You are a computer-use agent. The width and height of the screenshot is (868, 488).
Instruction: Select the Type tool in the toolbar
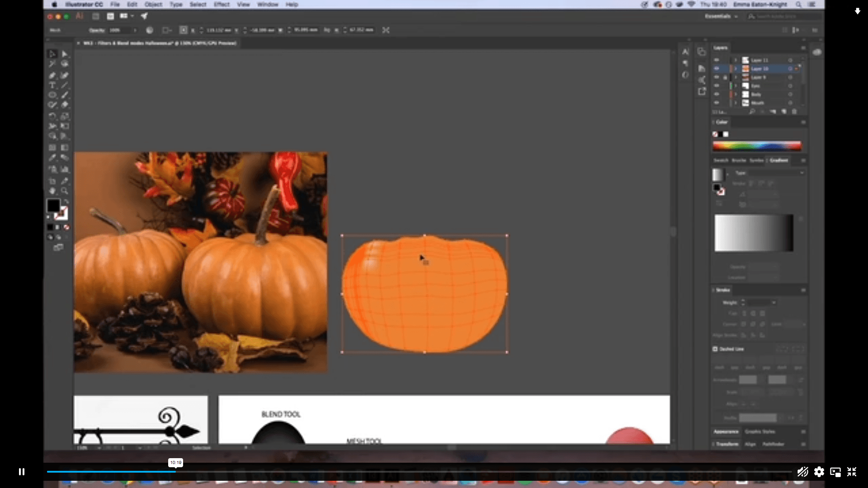(x=52, y=85)
